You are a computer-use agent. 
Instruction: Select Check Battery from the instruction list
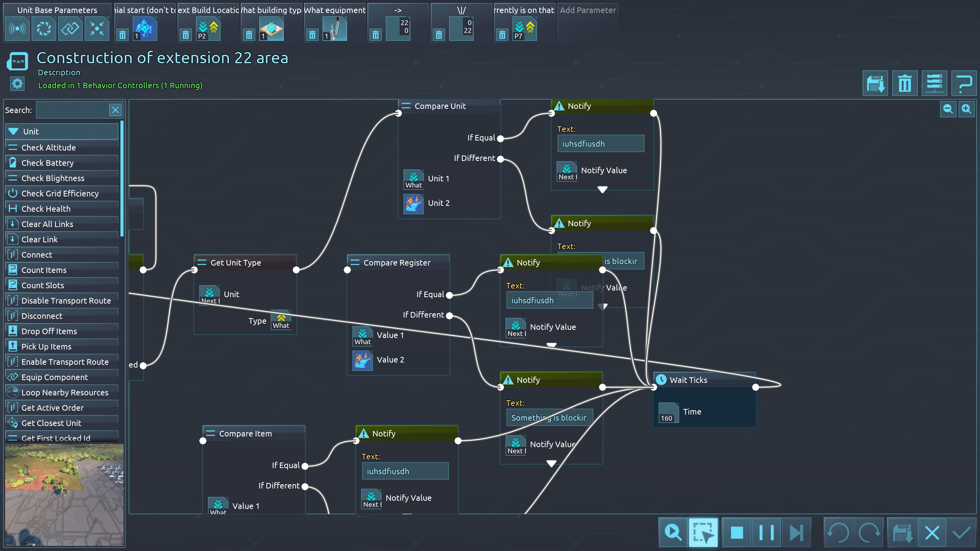tap(47, 163)
